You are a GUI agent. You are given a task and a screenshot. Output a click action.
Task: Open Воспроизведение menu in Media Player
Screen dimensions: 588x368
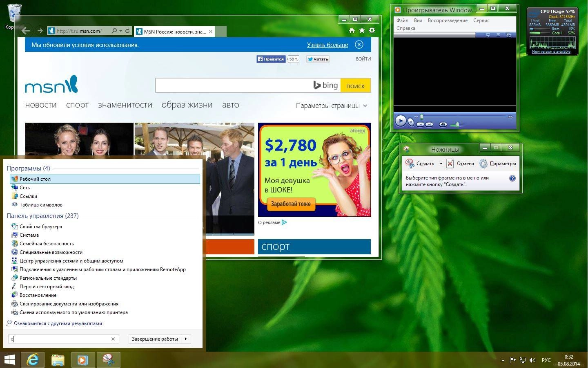[x=448, y=20]
